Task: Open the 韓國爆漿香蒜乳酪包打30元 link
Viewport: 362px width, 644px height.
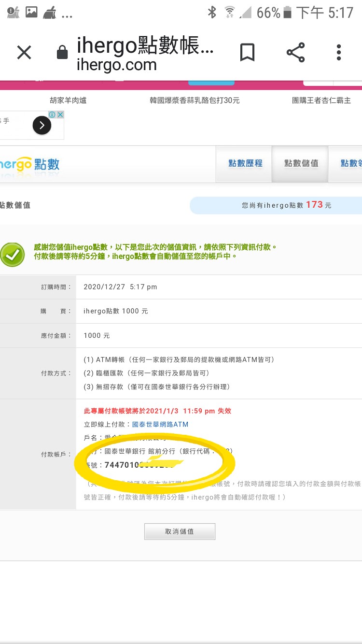Action: point(195,100)
